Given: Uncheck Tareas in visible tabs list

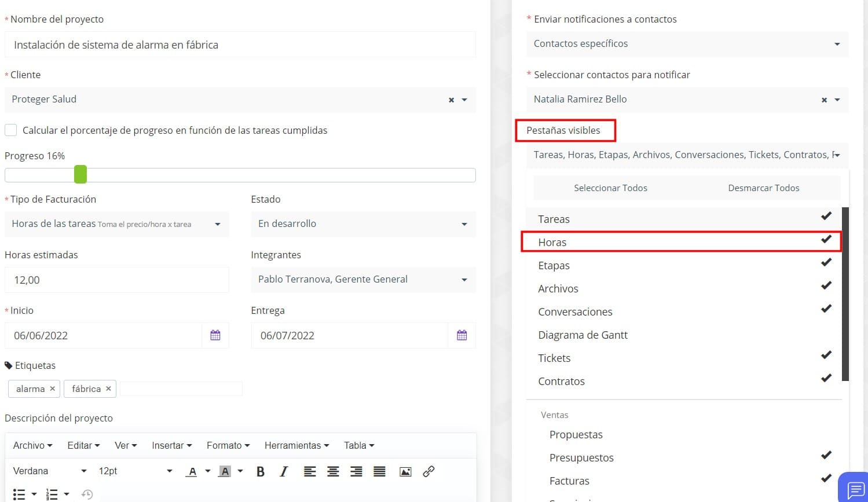Looking at the screenshot, I should click(684, 219).
